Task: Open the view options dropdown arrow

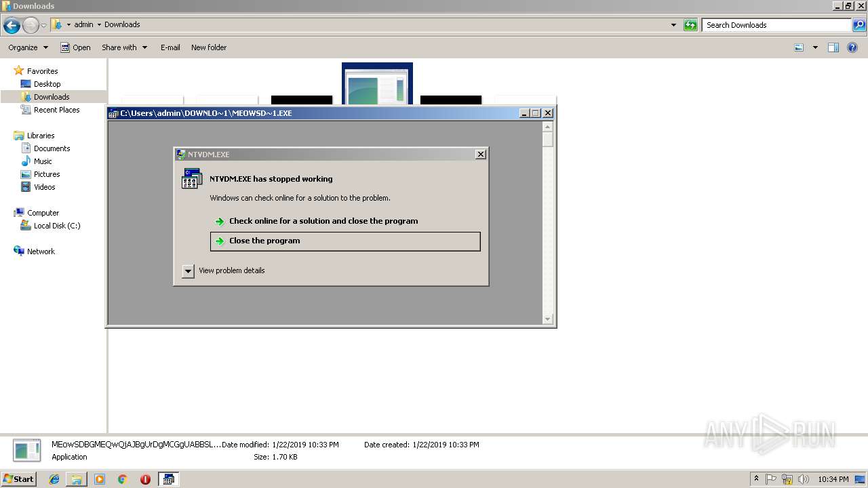Action: pos(815,47)
